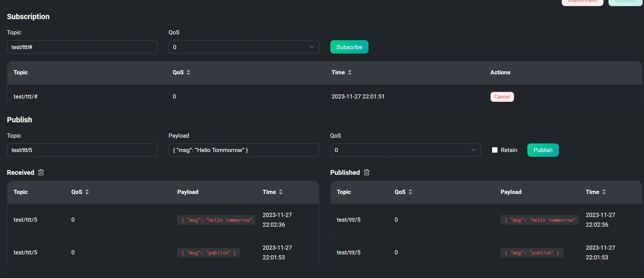Click the green Subscribe button
The height and width of the screenshot is (278, 644).
349,47
